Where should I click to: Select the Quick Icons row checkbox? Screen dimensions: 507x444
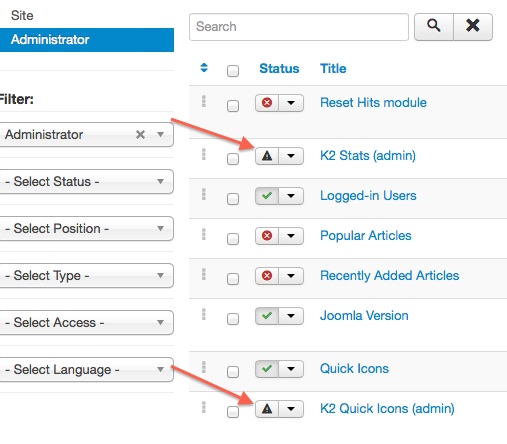pos(233,372)
